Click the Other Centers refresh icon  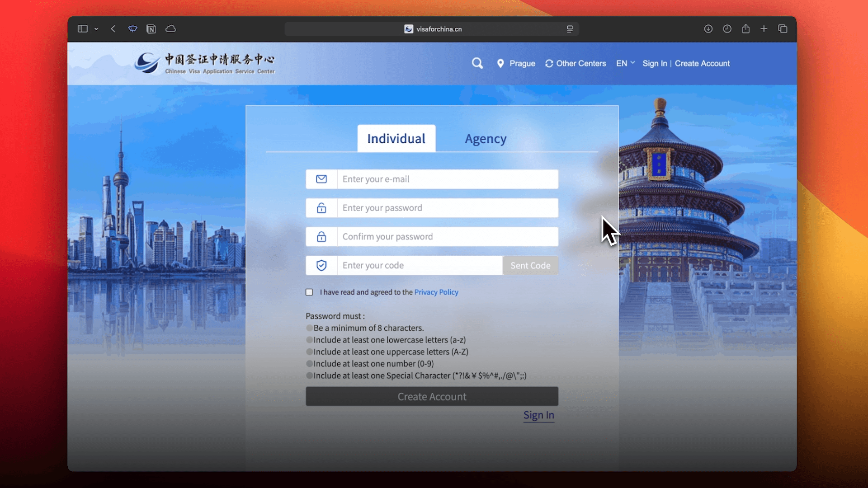coord(549,64)
